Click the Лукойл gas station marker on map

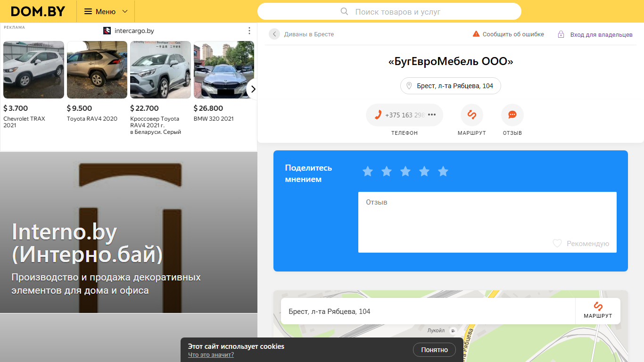[x=453, y=330]
